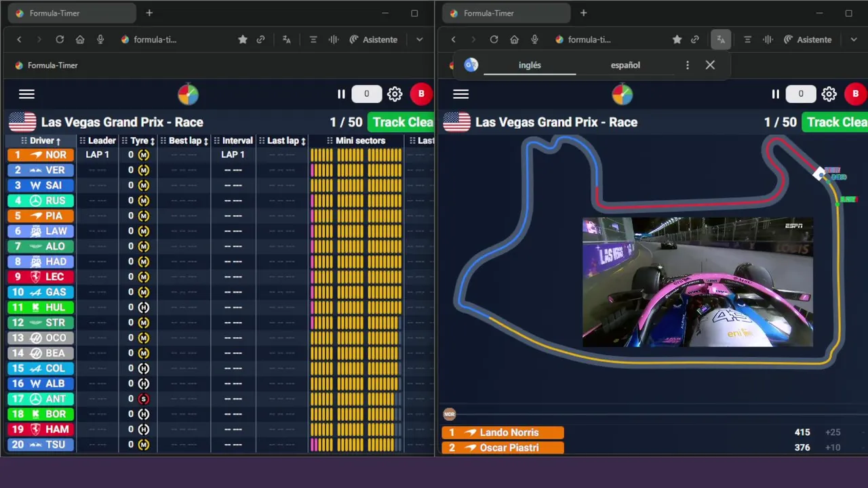Sort by Driver column header

pyautogui.click(x=41, y=140)
